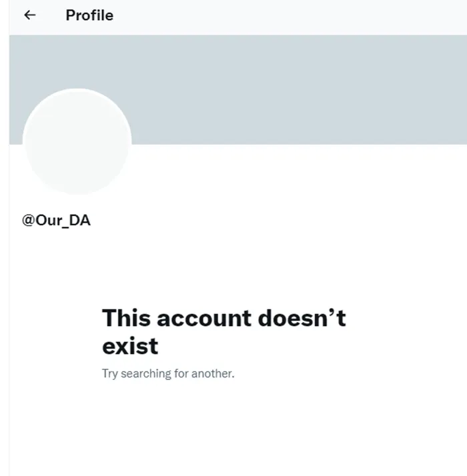Click the "This account doesn't exist" heading

pyautogui.click(x=224, y=331)
